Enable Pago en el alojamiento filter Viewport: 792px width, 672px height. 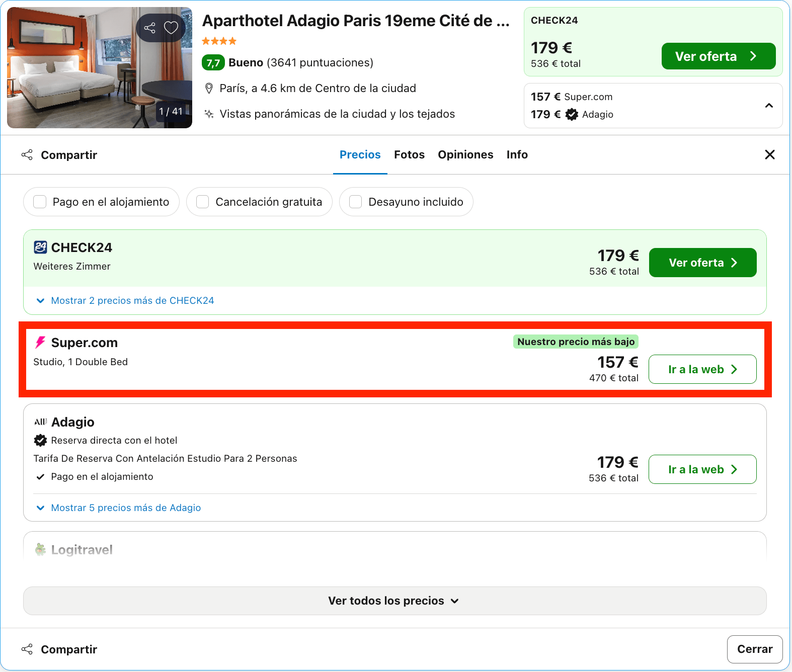coord(101,202)
